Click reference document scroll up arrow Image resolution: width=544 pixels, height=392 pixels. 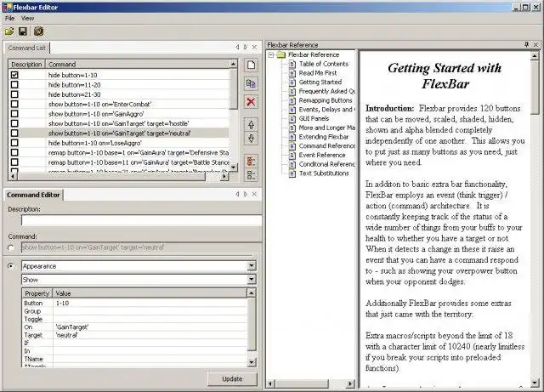point(535,55)
